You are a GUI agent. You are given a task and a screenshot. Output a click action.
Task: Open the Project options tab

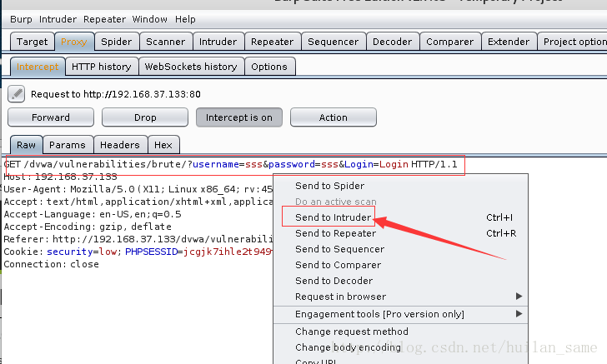point(573,42)
